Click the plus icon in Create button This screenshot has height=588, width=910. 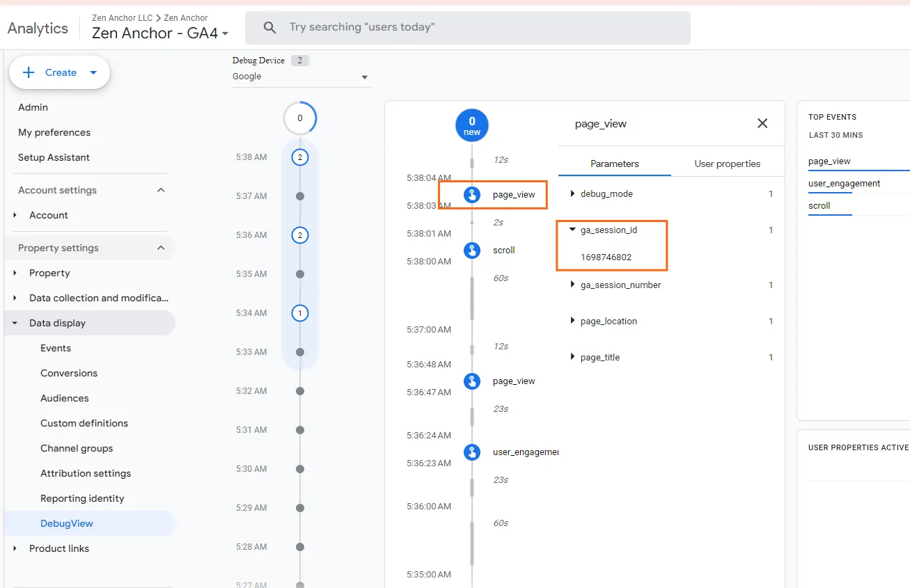[x=29, y=72]
